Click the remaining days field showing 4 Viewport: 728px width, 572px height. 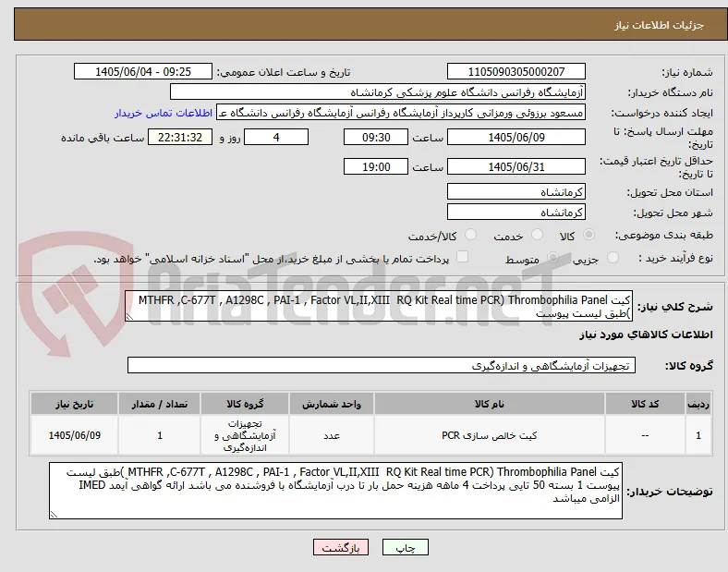point(276,137)
